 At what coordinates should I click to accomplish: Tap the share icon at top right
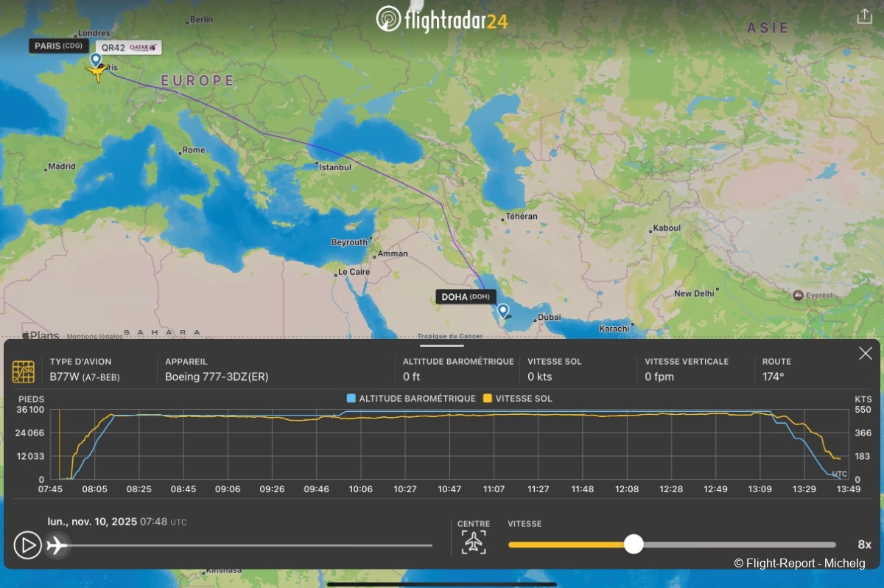864,17
